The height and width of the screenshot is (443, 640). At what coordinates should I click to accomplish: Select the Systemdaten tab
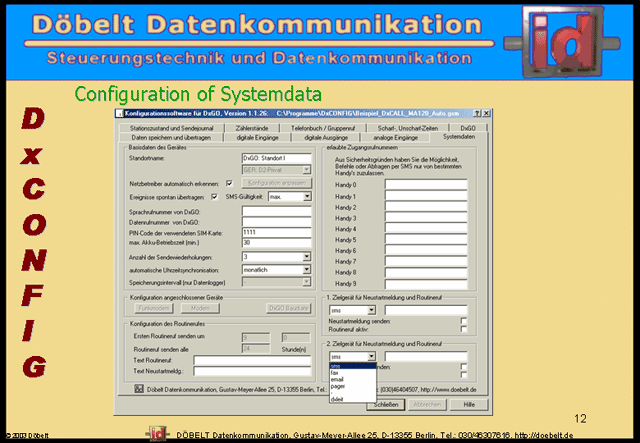[x=459, y=137]
